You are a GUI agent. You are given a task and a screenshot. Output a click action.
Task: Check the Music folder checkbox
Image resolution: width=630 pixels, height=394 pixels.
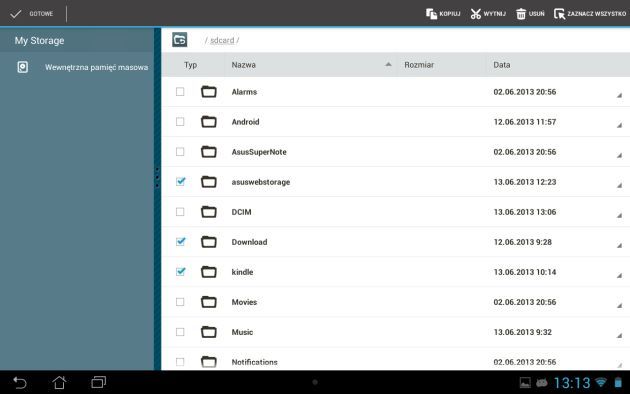(x=180, y=332)
